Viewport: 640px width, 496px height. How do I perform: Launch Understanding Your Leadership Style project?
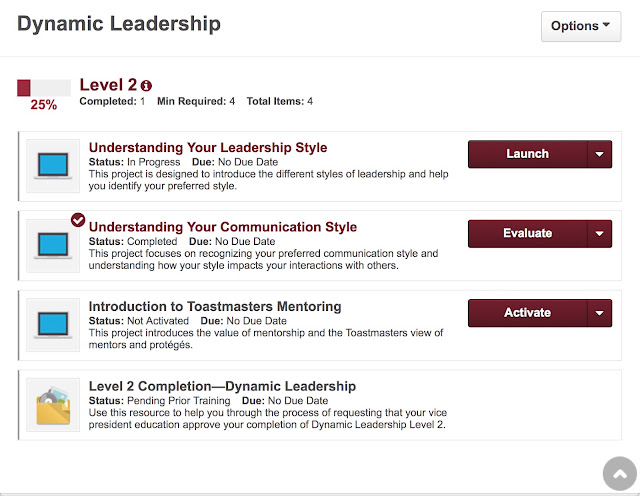point(528,154)
